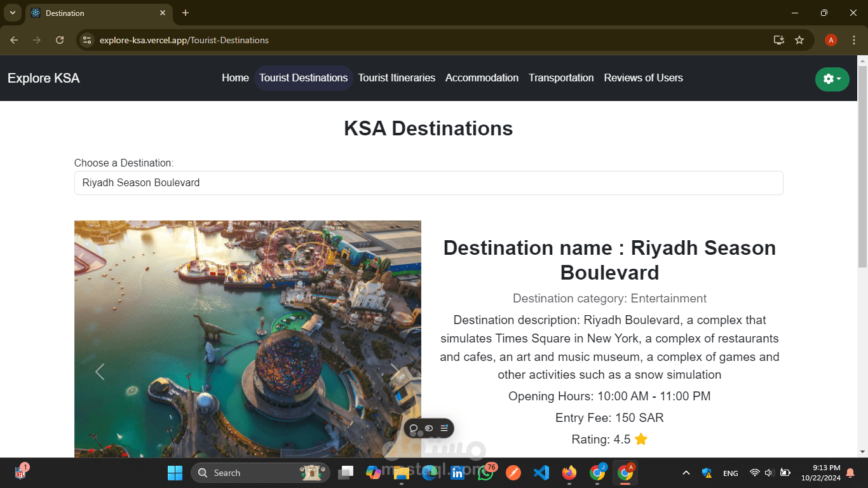Open the active Chrome A-profile taskbar icon

point(625,473)
